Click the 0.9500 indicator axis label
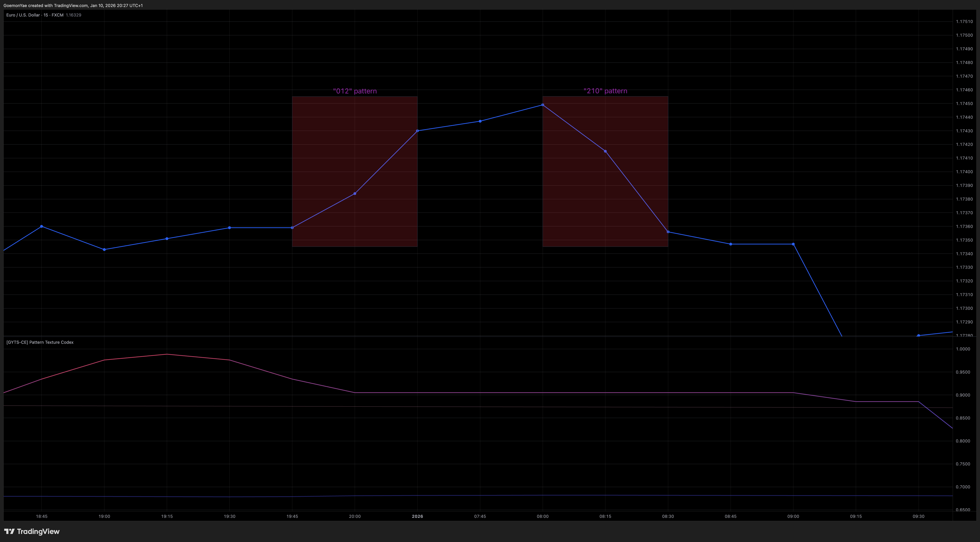 pos(962,372)
